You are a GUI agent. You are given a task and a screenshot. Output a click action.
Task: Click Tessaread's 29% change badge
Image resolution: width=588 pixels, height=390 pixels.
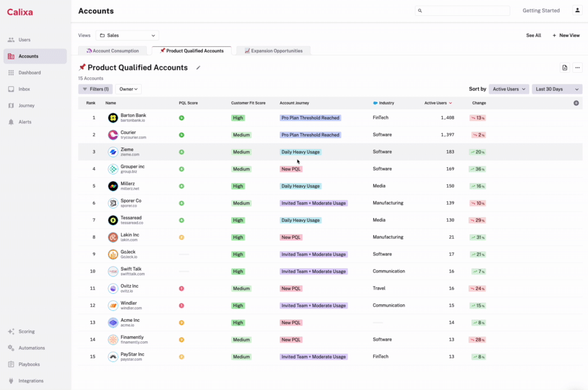point(477,220)
